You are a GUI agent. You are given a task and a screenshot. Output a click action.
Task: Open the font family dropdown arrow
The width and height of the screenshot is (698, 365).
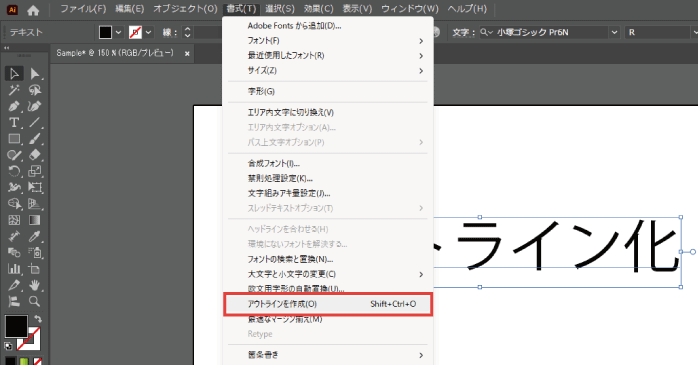pos(614,32)
